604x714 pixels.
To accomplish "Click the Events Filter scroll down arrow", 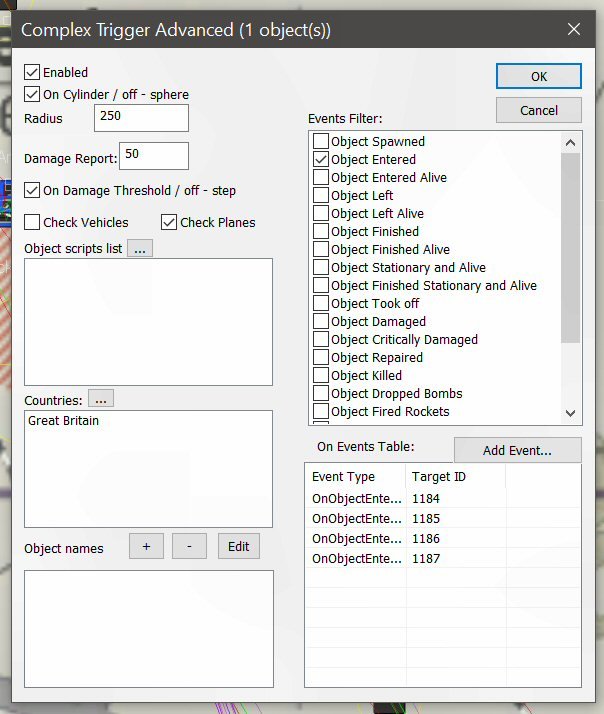I will coord(570,413).
